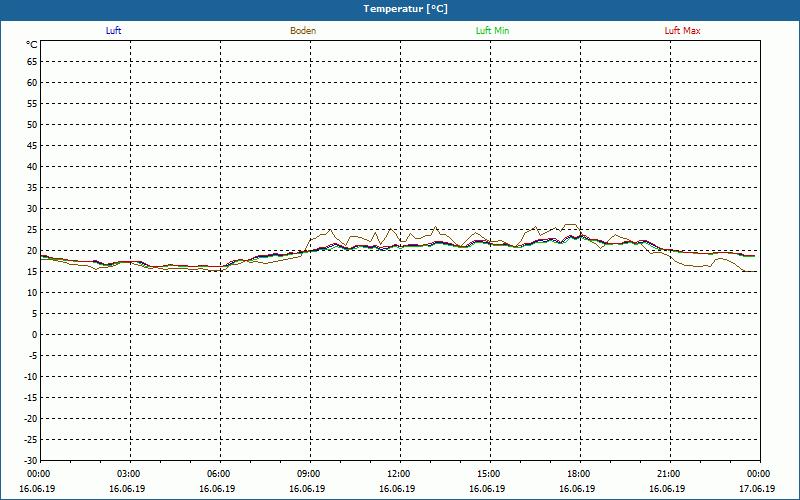Click the Luft Max legend label
This screenshot has height=500, width=800.
click(x=682, y=31)
